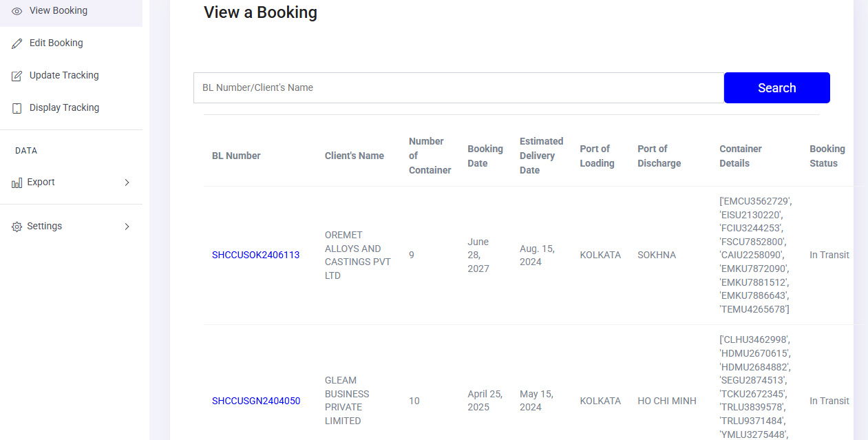Screen dimensions: 868x440
Task: Click the eye icon beside View Booking
Action: pyautogui.click(x=17, y=11)
